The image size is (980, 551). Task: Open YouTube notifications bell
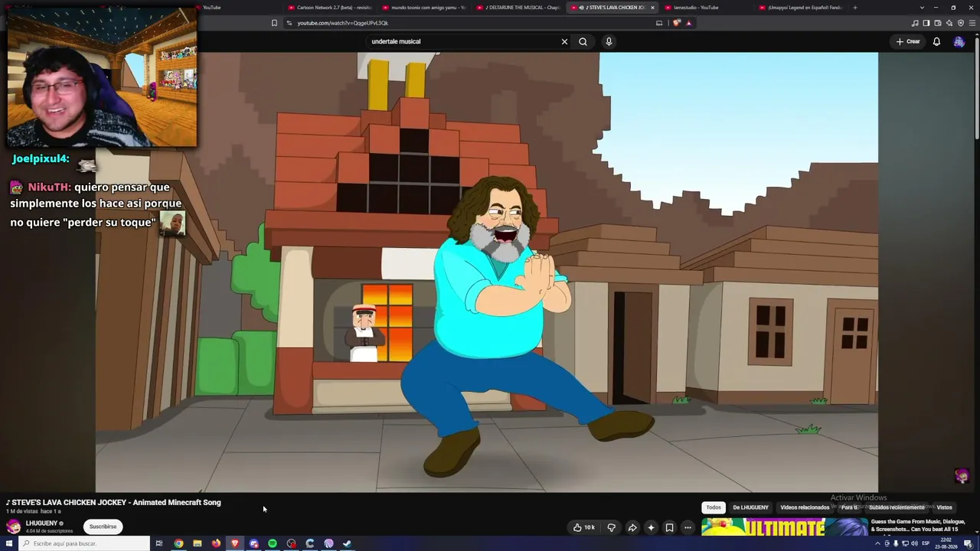[936, 41]
